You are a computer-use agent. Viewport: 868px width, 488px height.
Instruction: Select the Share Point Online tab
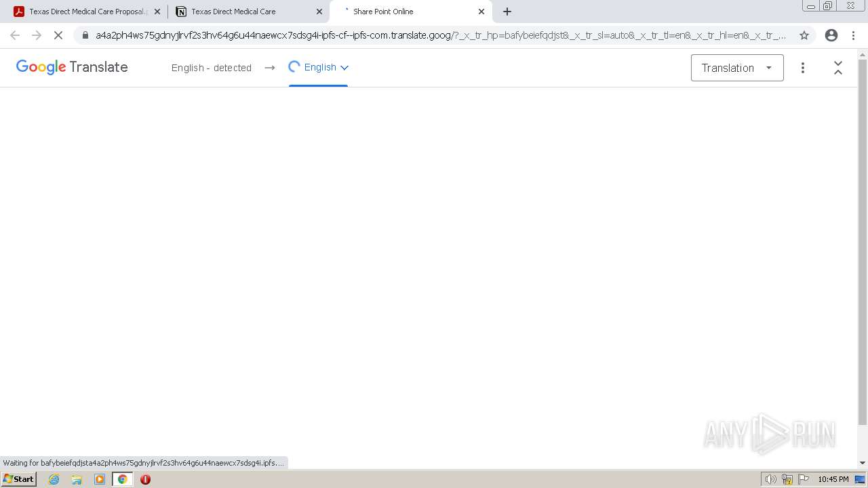tap(410, 12)
